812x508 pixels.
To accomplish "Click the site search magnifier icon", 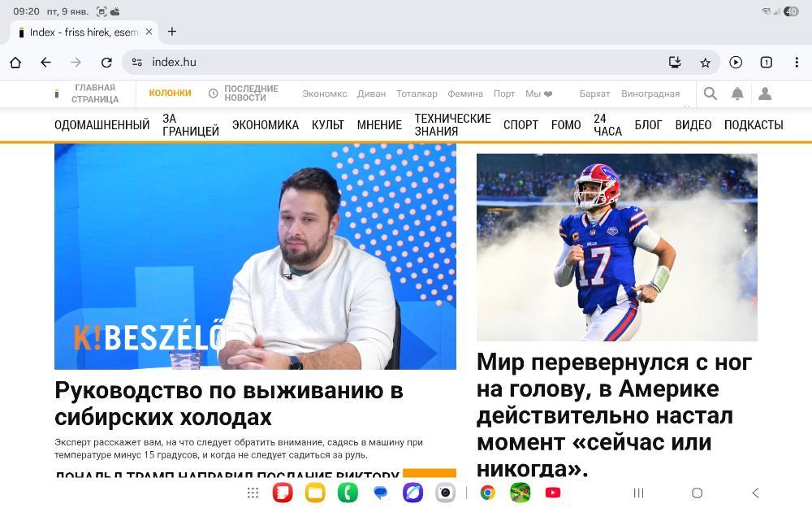I will [710, 93].
